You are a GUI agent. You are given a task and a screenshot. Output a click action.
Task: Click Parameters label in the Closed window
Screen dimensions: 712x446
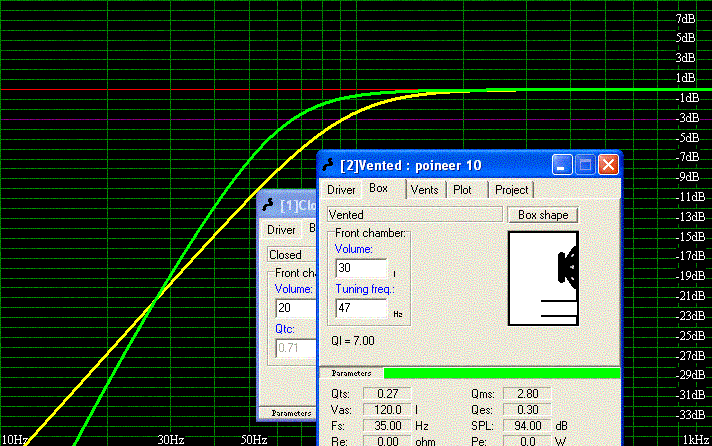[291, 413]
